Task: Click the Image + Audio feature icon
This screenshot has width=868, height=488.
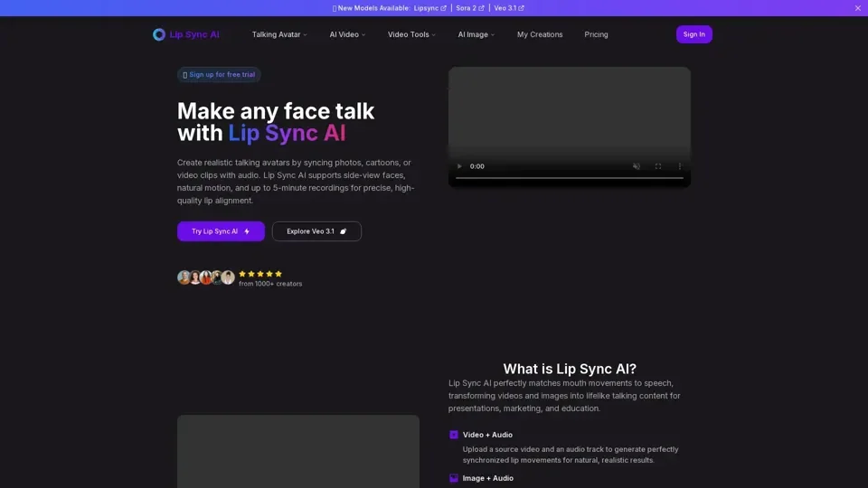Action: 454,478
